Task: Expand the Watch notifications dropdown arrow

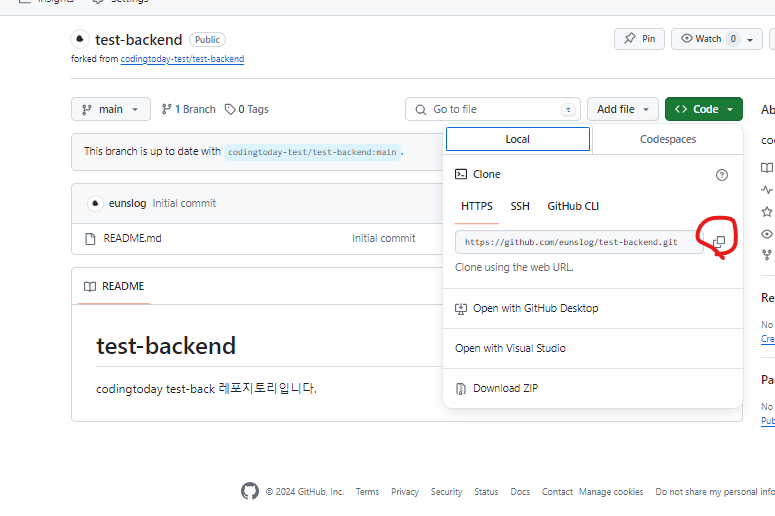Action: pyautogui.click(x=750, y=40)
